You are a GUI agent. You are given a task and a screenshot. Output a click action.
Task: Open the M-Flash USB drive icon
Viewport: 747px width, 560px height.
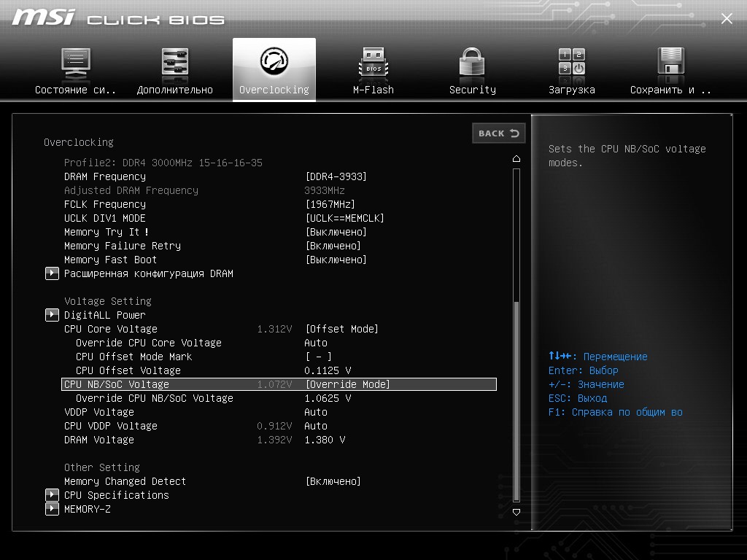coord(373,62)
